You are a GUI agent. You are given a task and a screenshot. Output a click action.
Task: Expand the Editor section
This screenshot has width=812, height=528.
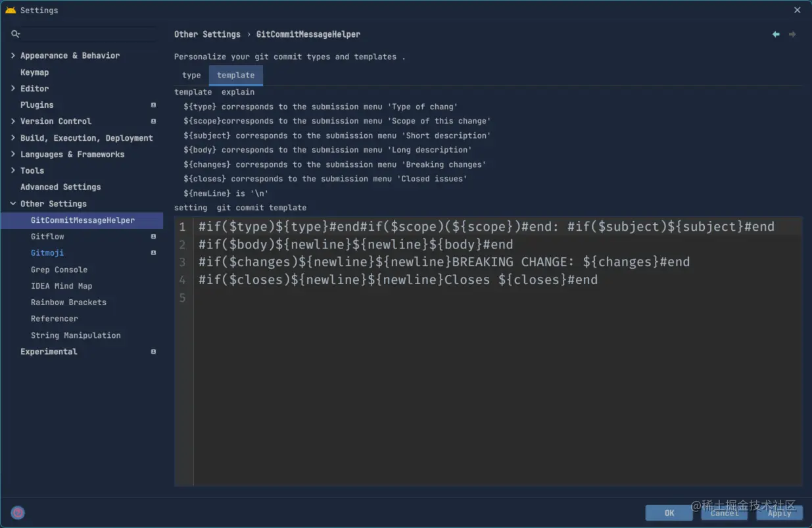13,88
